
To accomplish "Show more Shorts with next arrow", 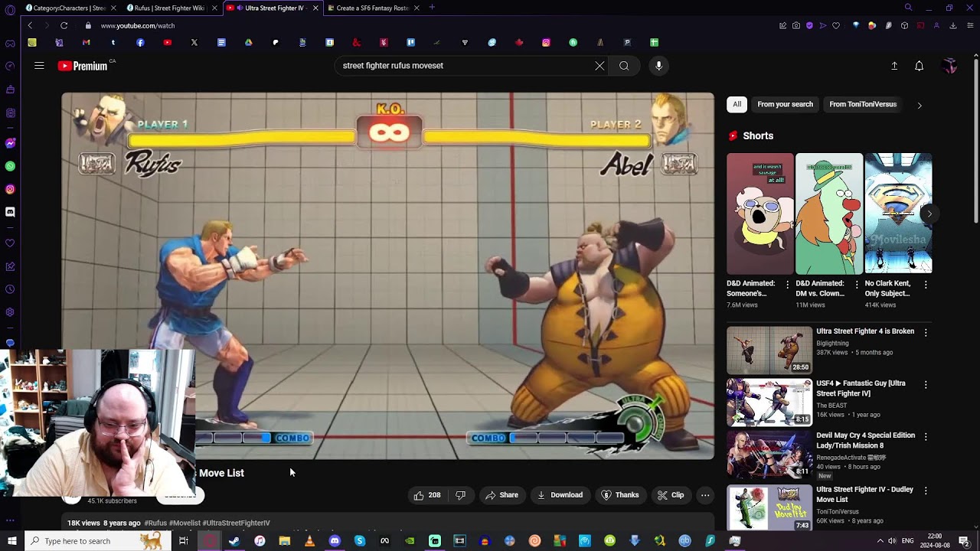I will [x=929, y=214].
